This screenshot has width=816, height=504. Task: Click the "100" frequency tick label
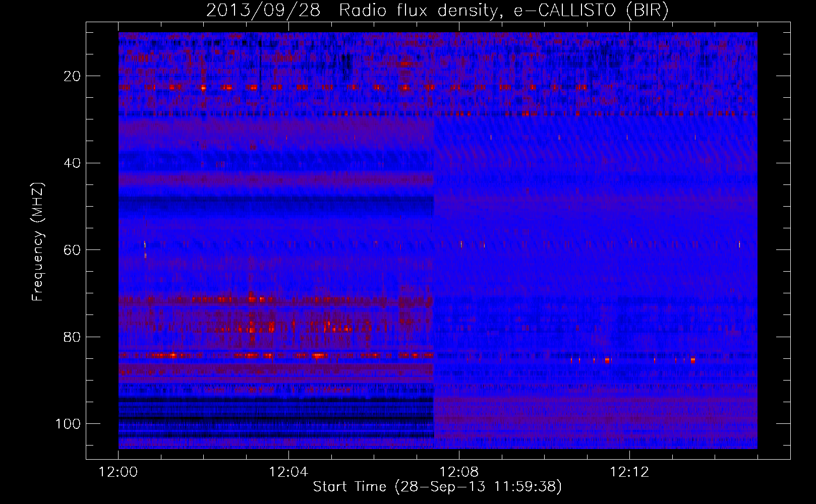68,424
